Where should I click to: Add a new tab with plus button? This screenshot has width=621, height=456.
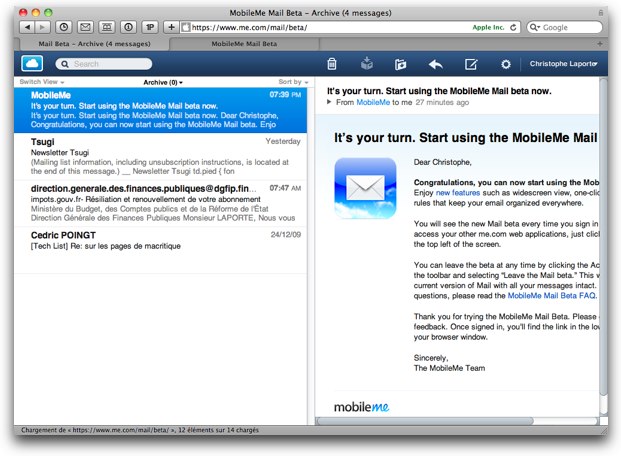pyautogui.click(x=600, y=44)
